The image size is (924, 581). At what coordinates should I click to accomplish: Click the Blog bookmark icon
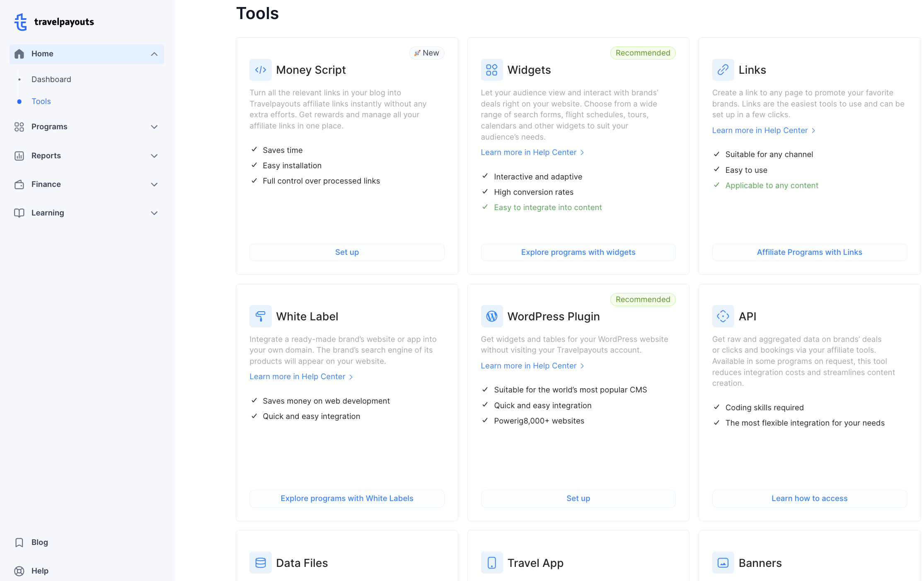tap(19, 542)
